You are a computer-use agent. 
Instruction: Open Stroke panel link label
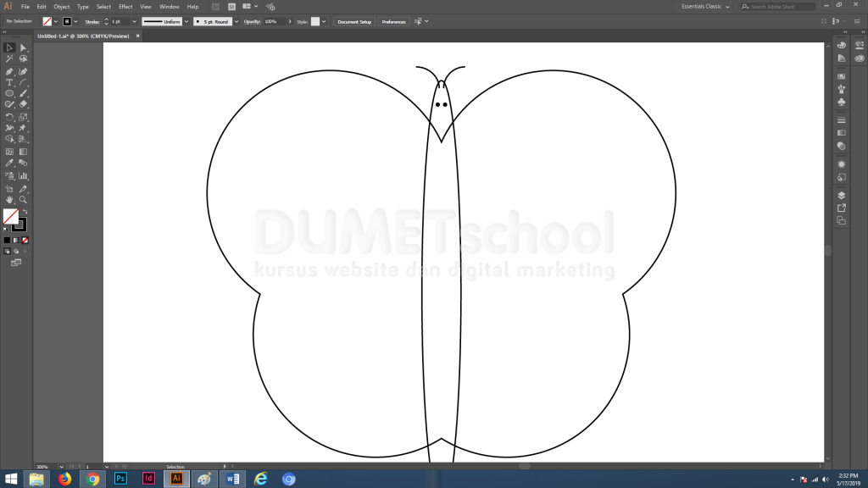click(x=92, y=21)
